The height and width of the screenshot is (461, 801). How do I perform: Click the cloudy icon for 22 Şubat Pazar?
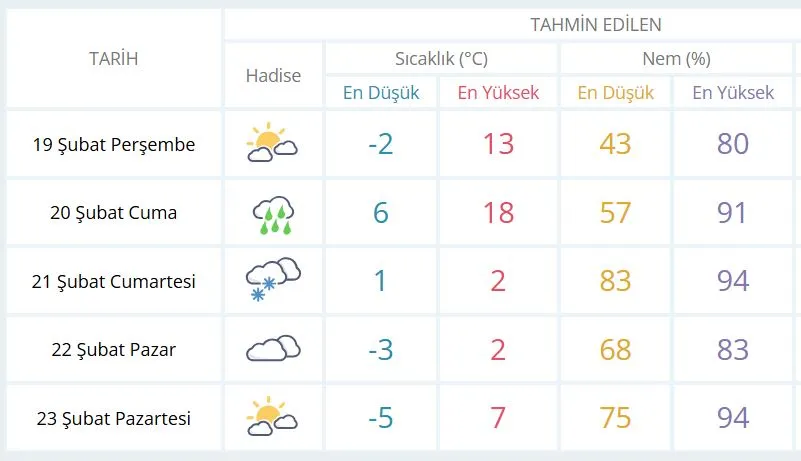coord(273,348)
